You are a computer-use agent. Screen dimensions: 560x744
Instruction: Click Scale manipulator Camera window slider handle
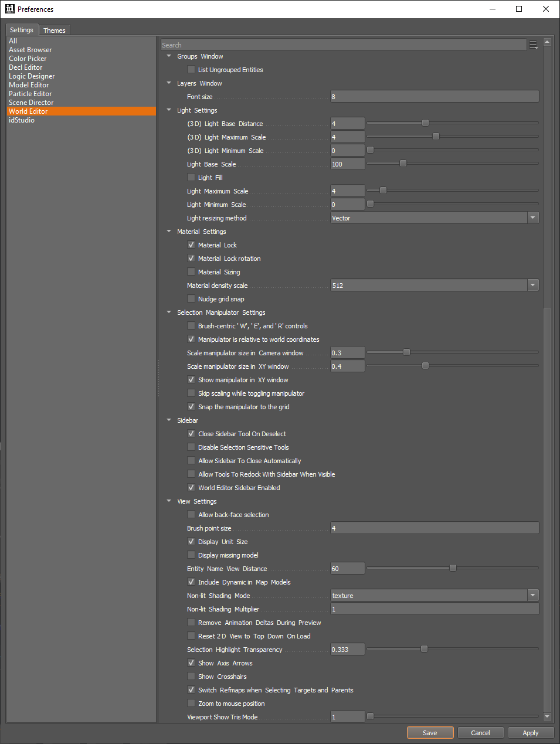click(x=406, y=352)
